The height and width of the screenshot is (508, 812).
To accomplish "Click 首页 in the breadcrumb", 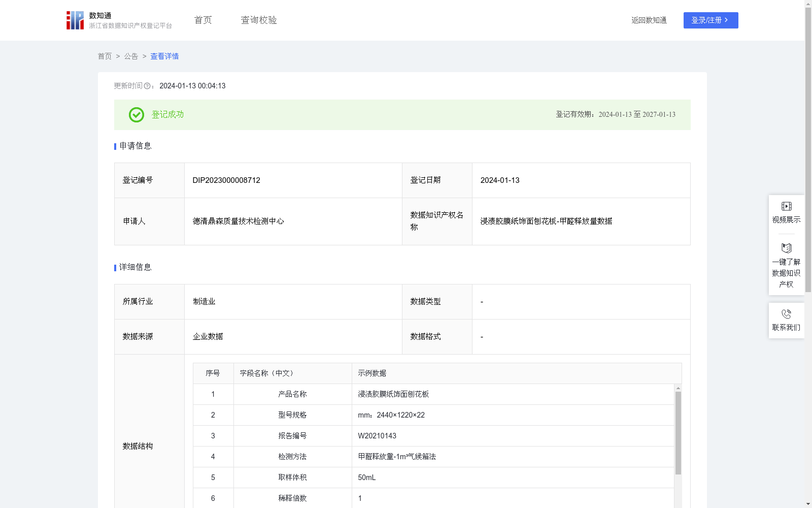I will [105, 56].
